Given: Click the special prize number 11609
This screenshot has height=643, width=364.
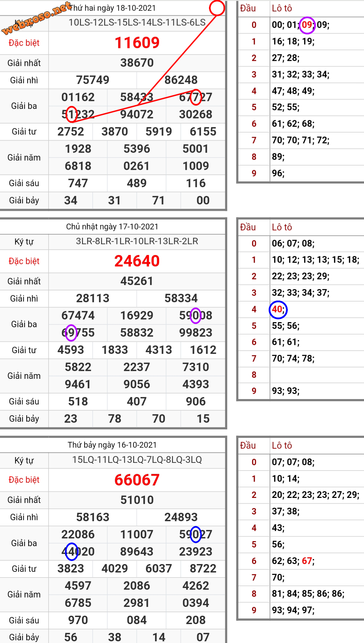Looking at the screenshot, I should [x=137, y=43].
